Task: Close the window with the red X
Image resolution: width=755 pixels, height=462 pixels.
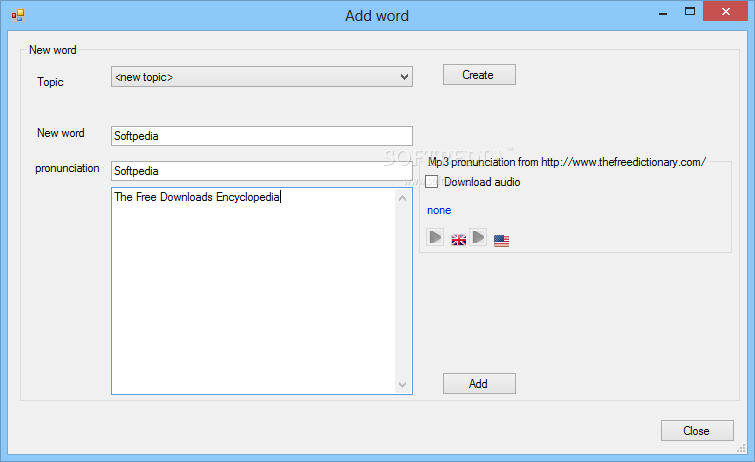Action: (x=726, y=11)
